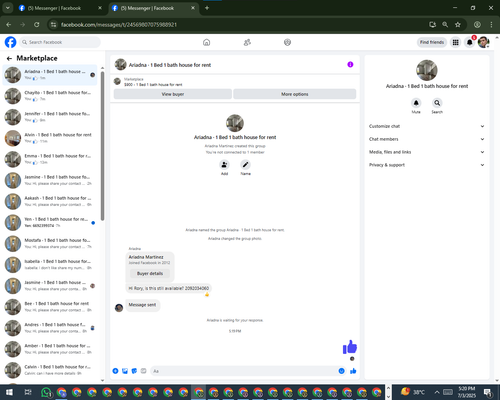Open the emoji picker in message box
The height and width of the screenshot is (400, 500).
pyautogui.click(x=341, y=371)
